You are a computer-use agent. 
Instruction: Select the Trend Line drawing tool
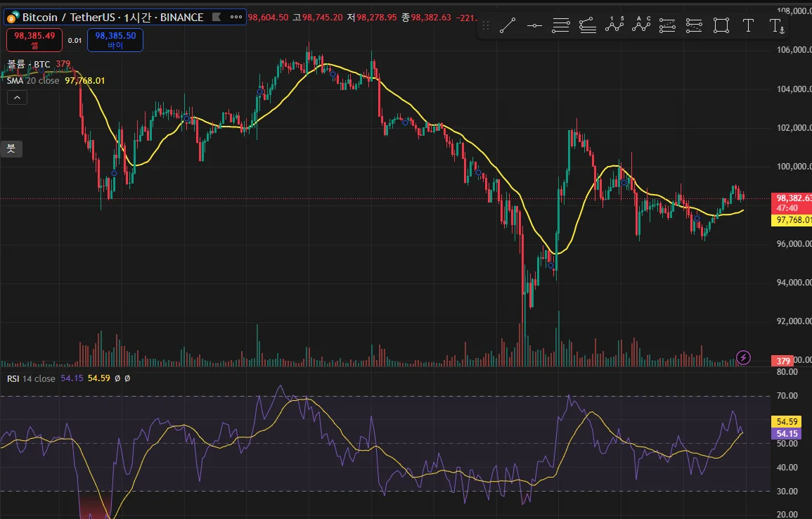(x=508, y=25)
